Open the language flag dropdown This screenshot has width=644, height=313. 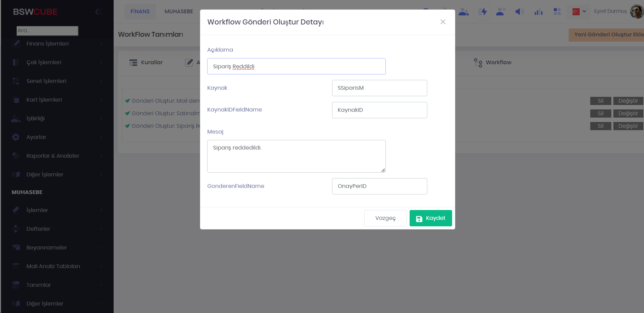pos(579,12)
